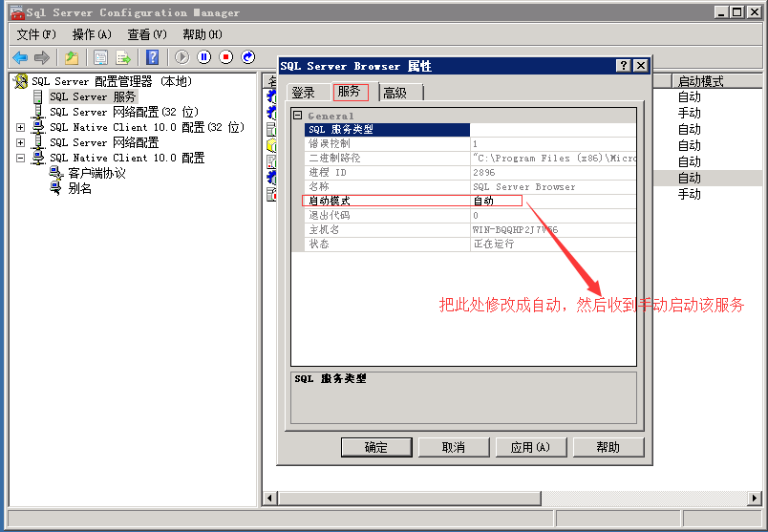Select 客户端协议 in the tree
The width and height of the screenshot is (768, 532).
click(x=96, y=173)
